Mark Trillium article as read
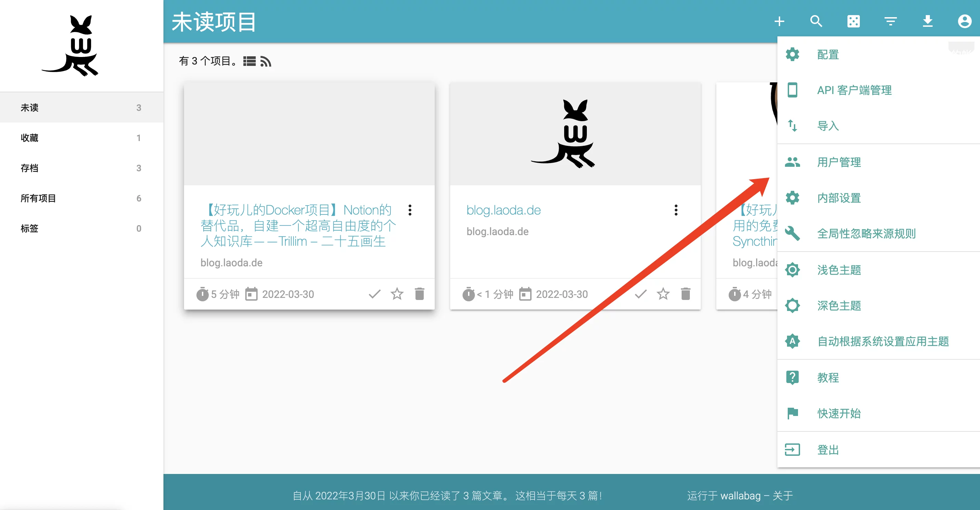Image resolution: width=980 pixels, height=510 pixels. 374,293
